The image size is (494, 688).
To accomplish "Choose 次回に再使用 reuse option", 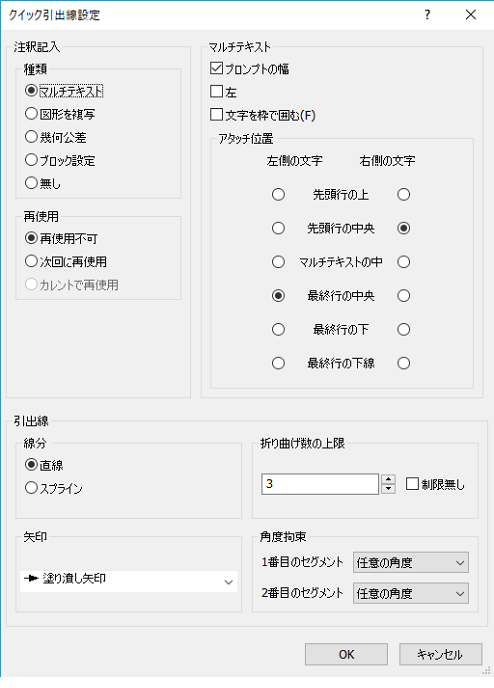I will [x=31, y=262].
